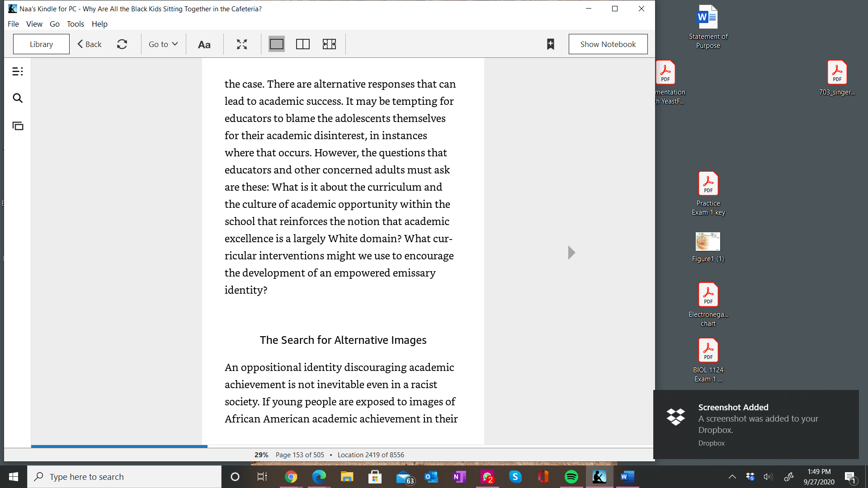Click the Page 153 of 505 text

pyautogui.click(x=300, y=455)
